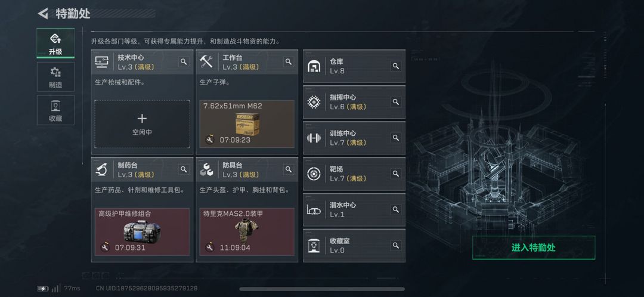Screen dimensions: 644x297
Task: Open the 高级护甲维修组合 production item
Action: (x=142, y=231)
